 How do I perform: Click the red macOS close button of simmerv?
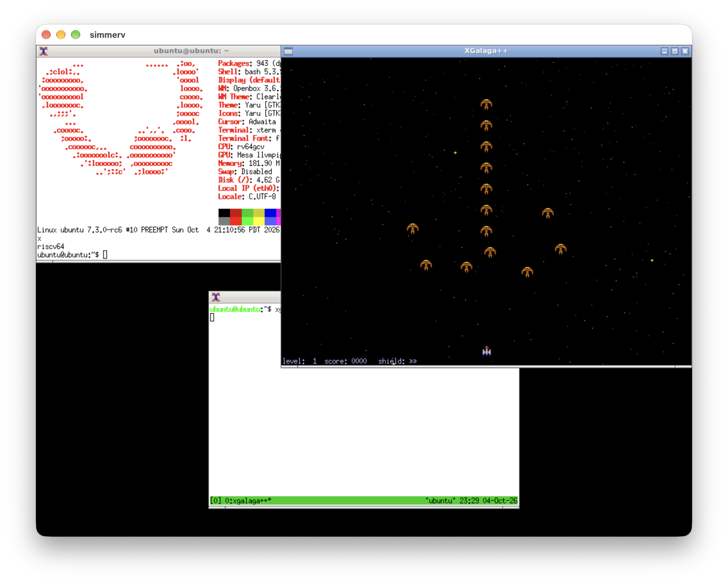click(x=46, y=35)
